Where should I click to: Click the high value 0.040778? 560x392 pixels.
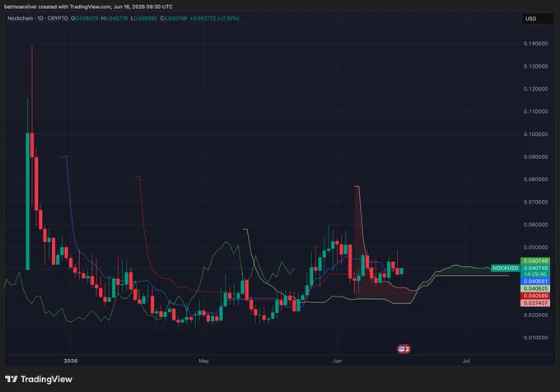[x=116, y=18]
